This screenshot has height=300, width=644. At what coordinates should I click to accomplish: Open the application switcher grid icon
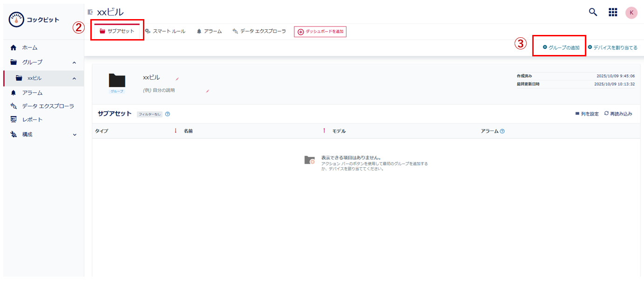click(613, 12)
